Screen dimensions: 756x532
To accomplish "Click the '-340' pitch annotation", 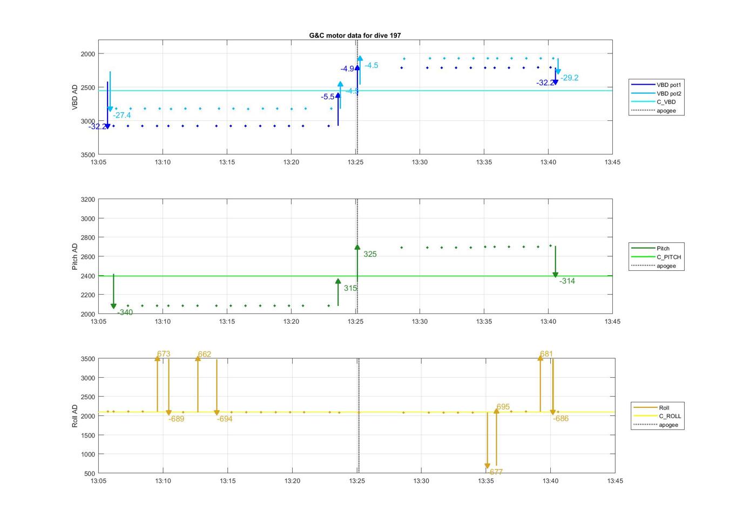I will tap(125, 312).
